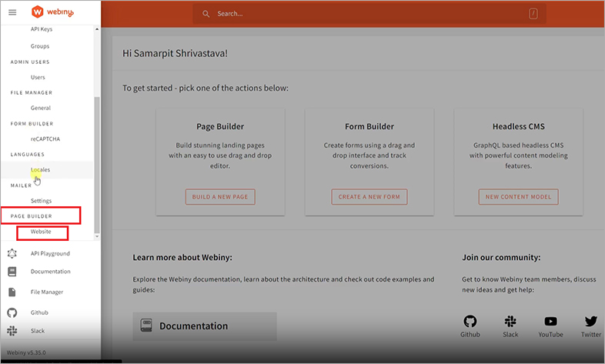
Task: Open Website under Page Builder
Action: [x=41, y=232]
